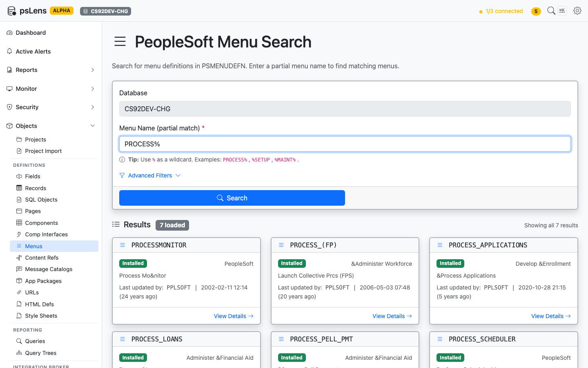Expand Advanced Filters
Screen dimensions: 588x368
[x=150, y=175]
